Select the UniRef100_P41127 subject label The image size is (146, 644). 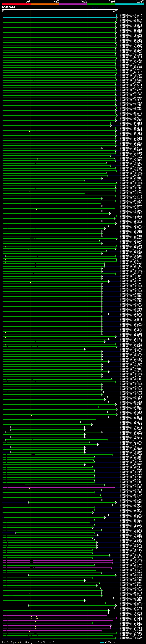(x=131, y=45)
